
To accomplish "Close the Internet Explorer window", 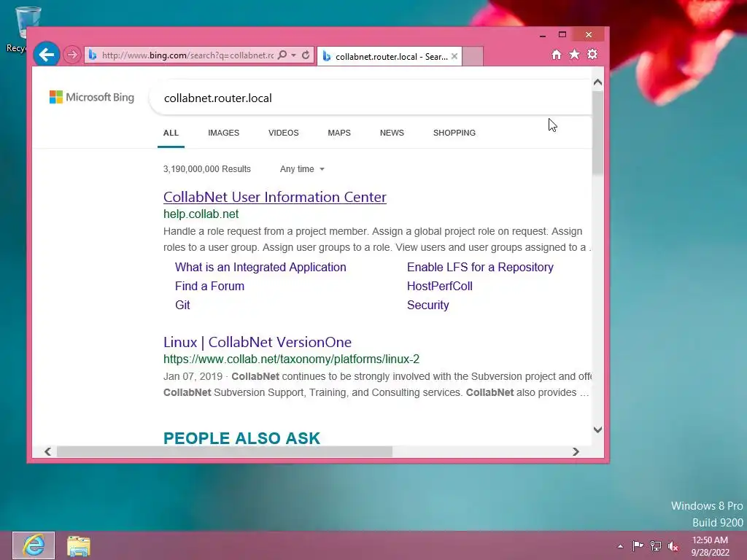I will click(589, 35).
